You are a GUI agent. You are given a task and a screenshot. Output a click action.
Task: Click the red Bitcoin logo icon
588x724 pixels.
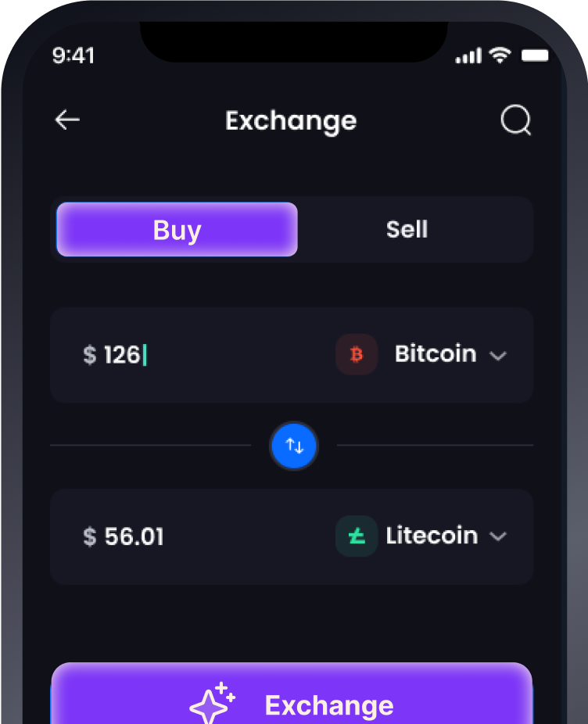pyautogui.click(x=357, y=355)
